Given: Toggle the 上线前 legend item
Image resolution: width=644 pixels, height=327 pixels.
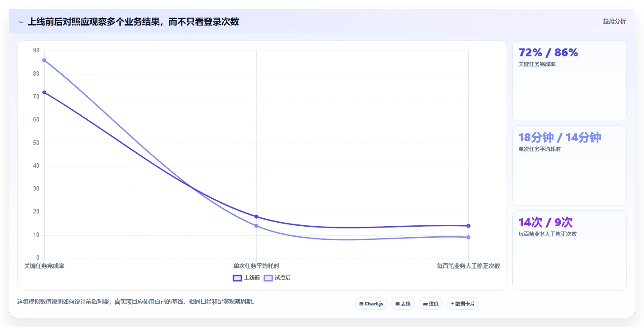Looking at the screenshot, I should 246,278.
